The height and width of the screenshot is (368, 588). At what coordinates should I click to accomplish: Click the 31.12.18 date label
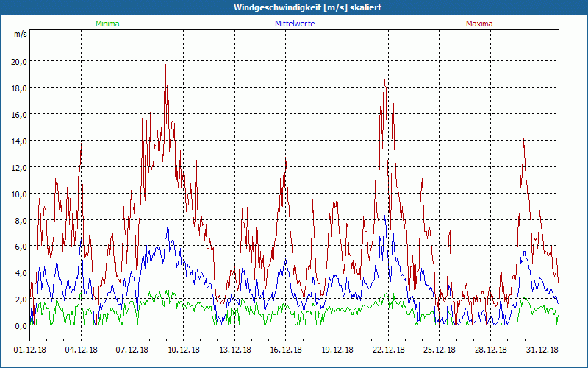[x=542, y=350]
